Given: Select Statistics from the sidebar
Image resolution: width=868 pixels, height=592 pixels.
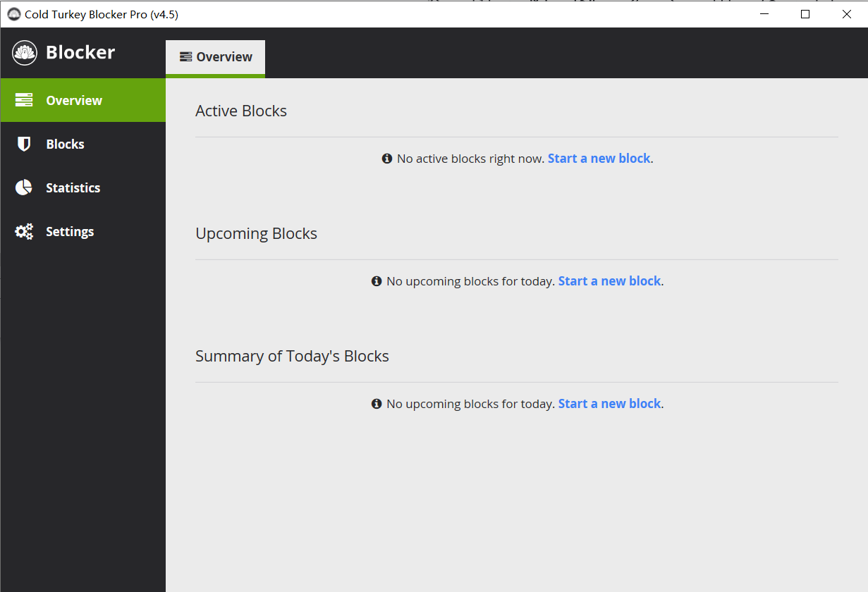Looking at the screenshot, I should (73, 187).
